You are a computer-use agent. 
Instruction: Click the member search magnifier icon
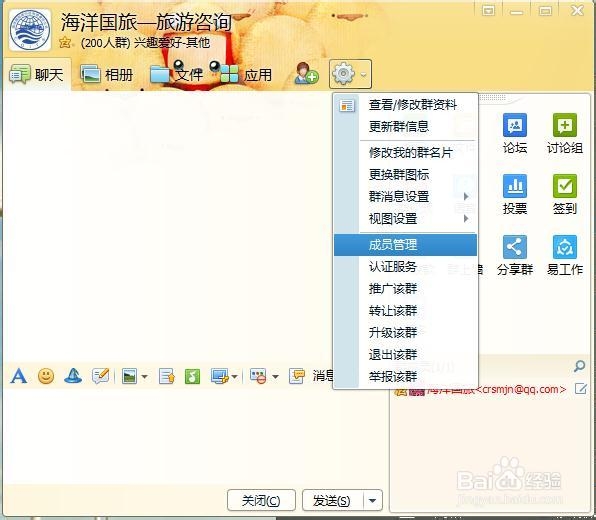click(579, 366)
